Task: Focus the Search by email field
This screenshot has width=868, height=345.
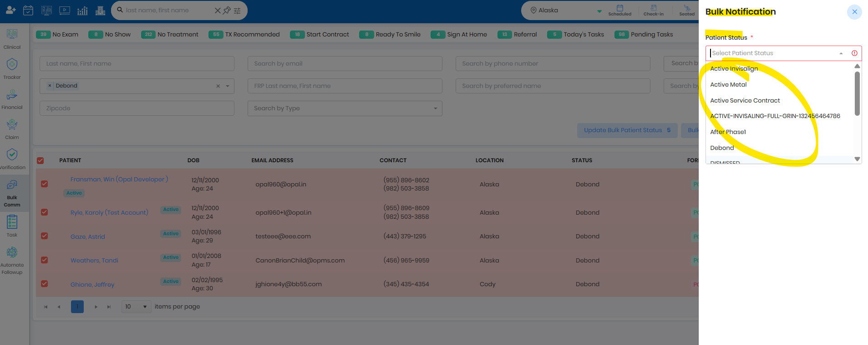Action: coord(345,64)
